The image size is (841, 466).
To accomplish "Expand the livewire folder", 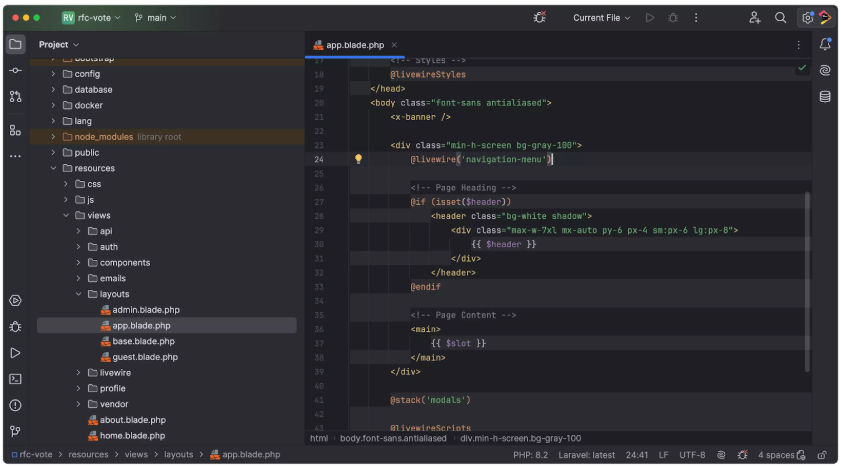I will click(x=78, y=373).
